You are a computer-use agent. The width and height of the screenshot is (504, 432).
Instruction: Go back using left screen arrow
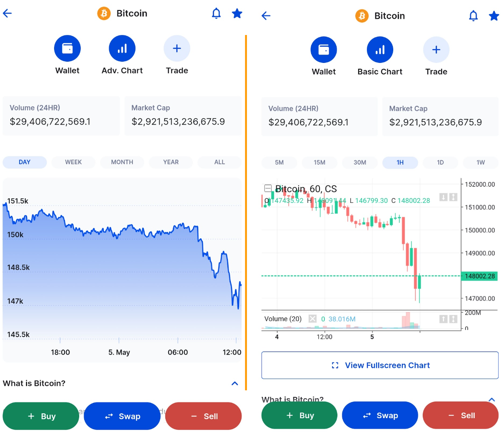coord(7,13)
